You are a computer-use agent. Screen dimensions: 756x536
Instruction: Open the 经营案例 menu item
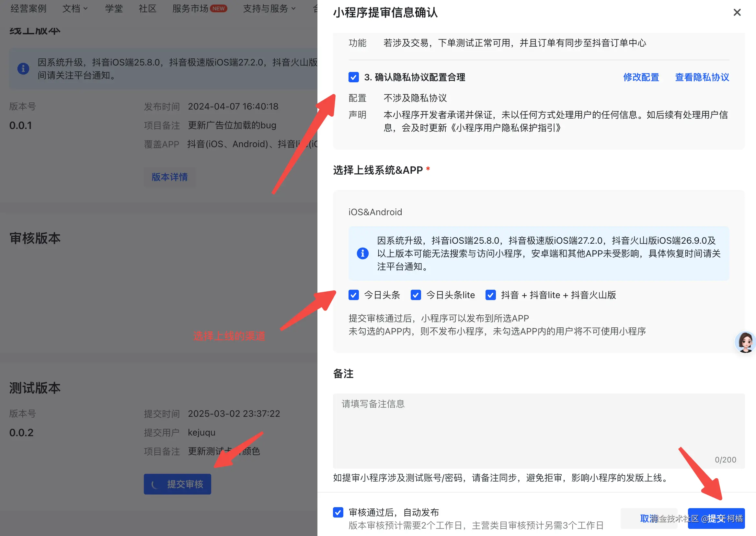29,8
